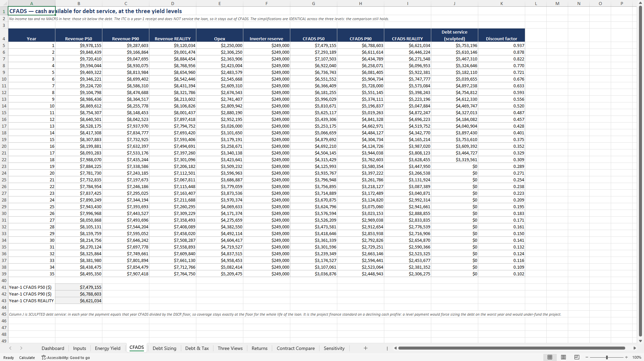Select the CFADS sheet tab
This screenshot has width=644, height=361.
[137, 348]
